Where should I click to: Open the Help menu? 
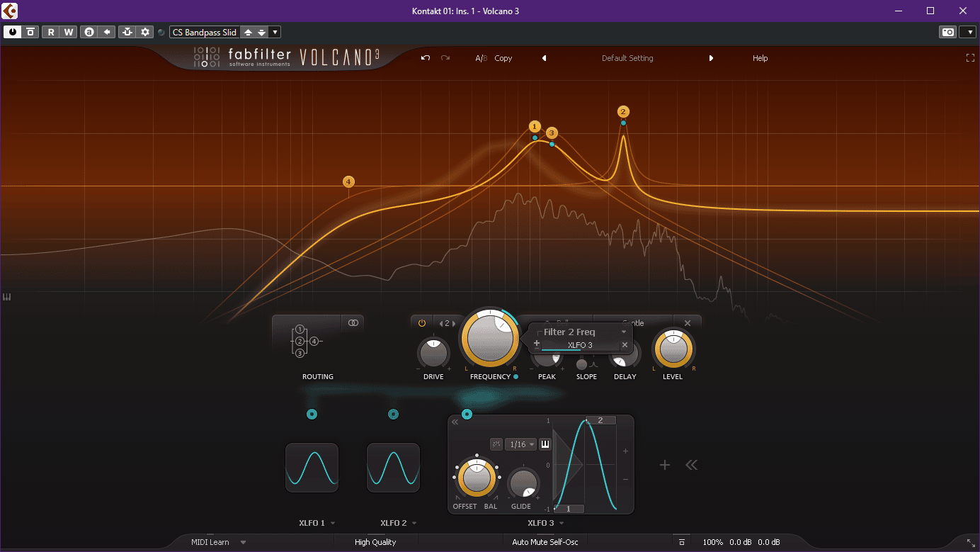click(x=760, y=58)
